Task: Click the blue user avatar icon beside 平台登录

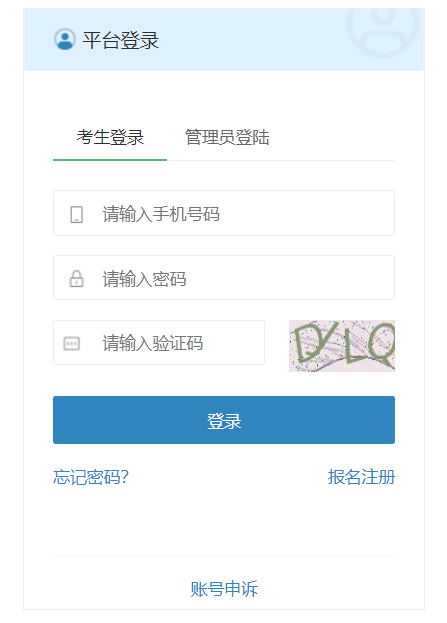Action: [x=64, y=39]
